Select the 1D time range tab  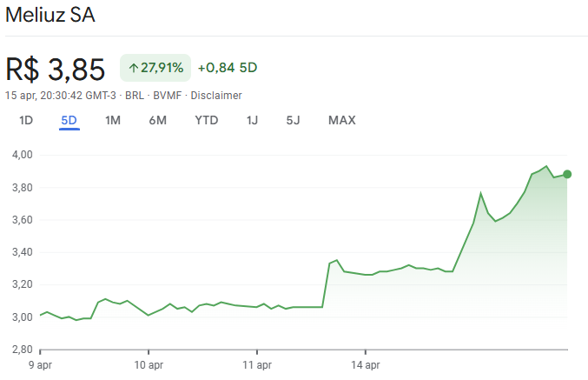pyautogui.click(x=26, y=120)
